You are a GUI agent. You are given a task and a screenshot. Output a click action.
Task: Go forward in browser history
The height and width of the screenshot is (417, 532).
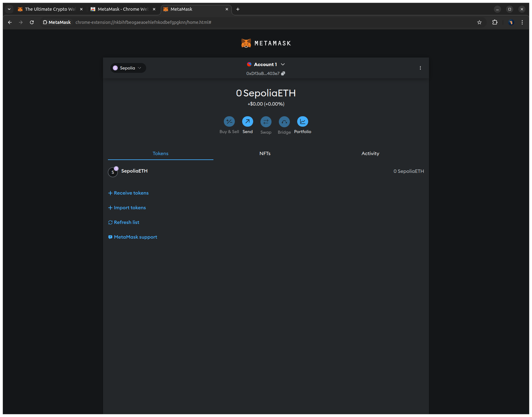(21, 22)
